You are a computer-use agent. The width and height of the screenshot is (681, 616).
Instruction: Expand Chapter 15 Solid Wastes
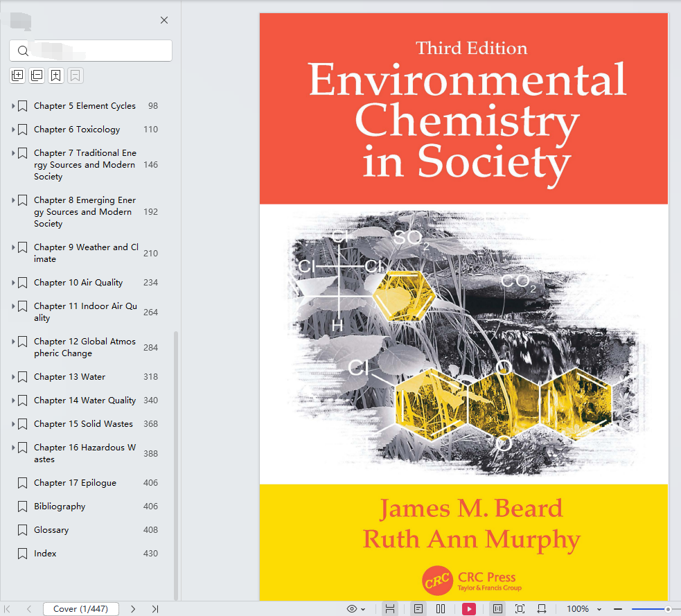(x=13, y=423)
